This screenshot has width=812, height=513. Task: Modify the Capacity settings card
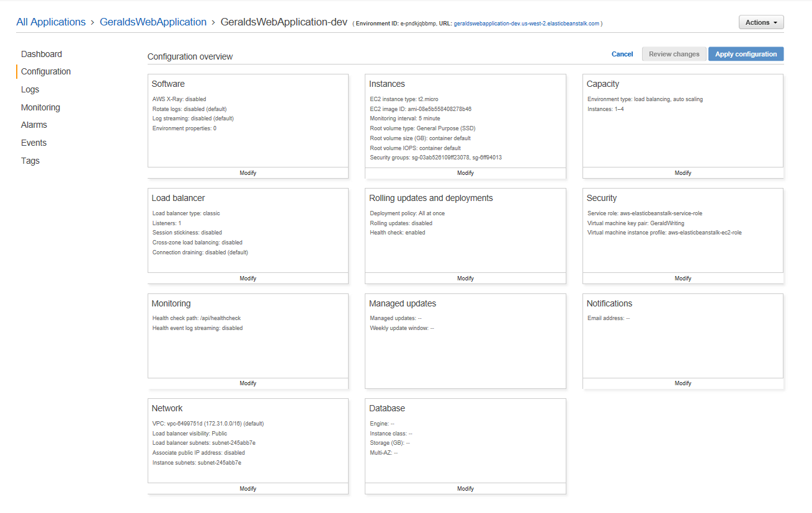(682, 173)
